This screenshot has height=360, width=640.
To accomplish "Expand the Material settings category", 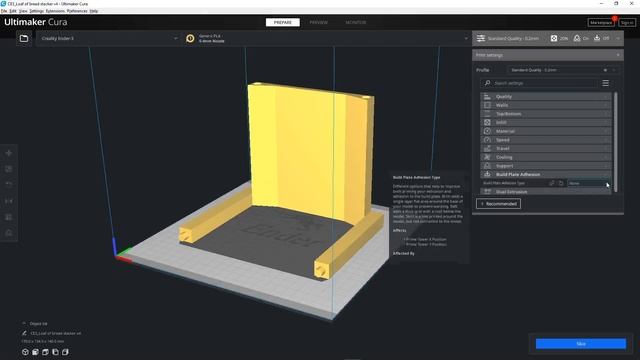I will (x=546, y=131).
